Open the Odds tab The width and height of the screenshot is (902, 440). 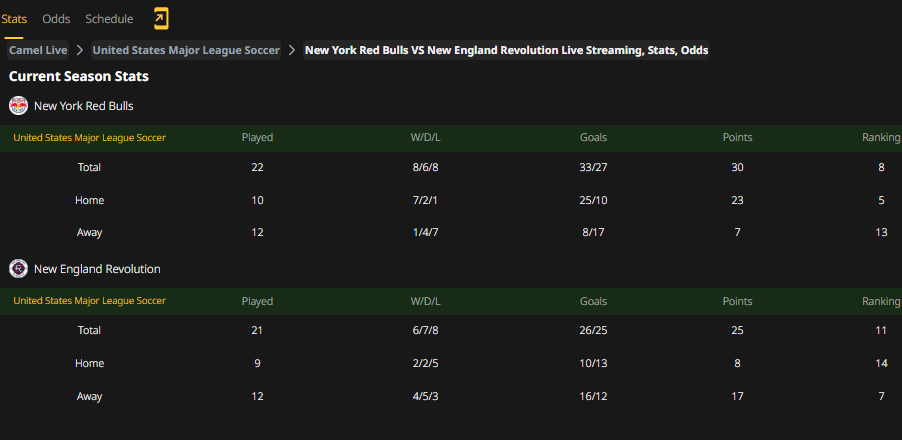click(x=56, y=19)
